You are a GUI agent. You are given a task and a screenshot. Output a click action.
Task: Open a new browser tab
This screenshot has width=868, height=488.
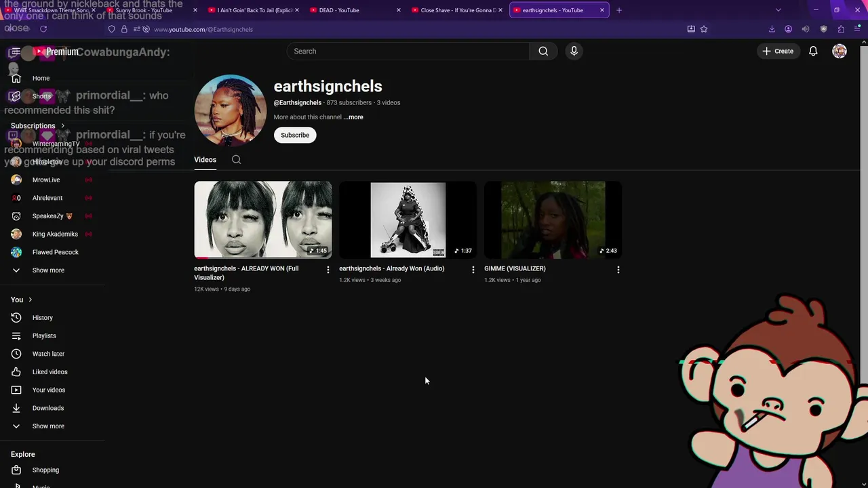619,10
